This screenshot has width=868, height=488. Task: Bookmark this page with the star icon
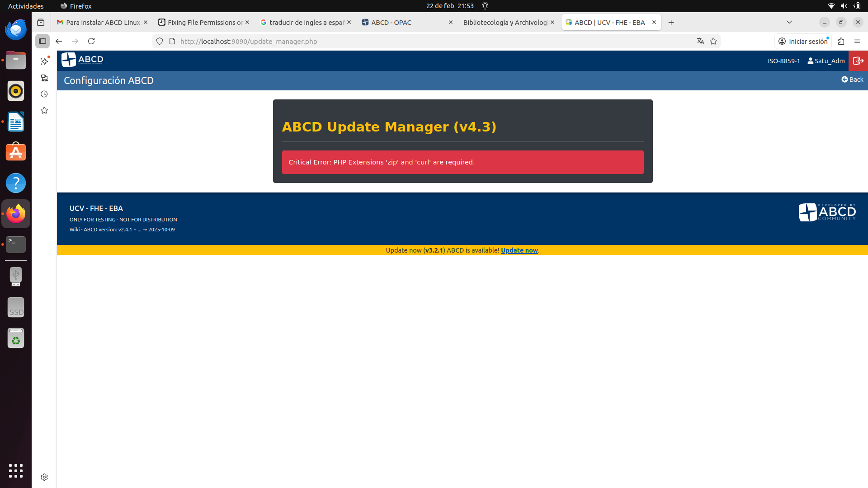tap(713, 41)
